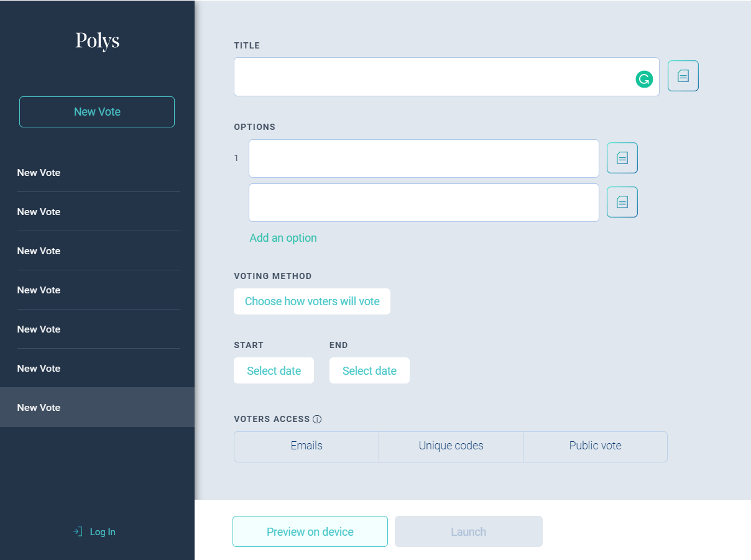Screen dimensions: 751x560
Task: Focus the option 1 text field
Action: coord(423,158)
